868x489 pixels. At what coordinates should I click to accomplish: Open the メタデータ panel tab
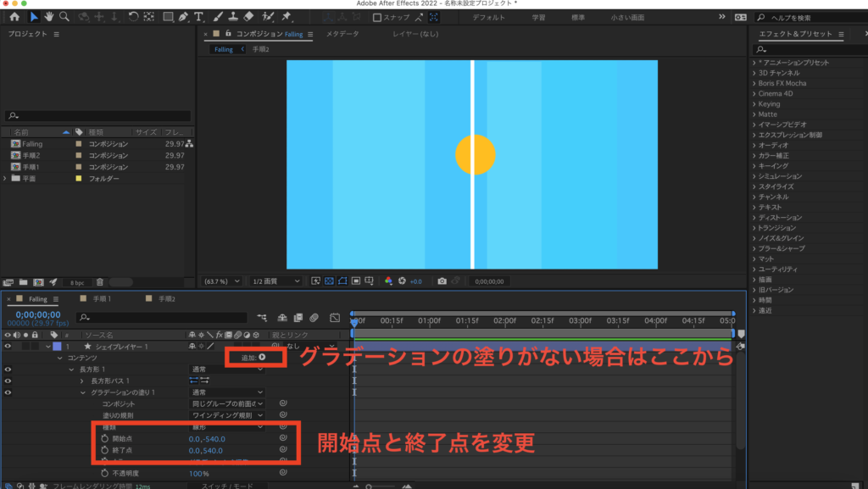(342, 34)
